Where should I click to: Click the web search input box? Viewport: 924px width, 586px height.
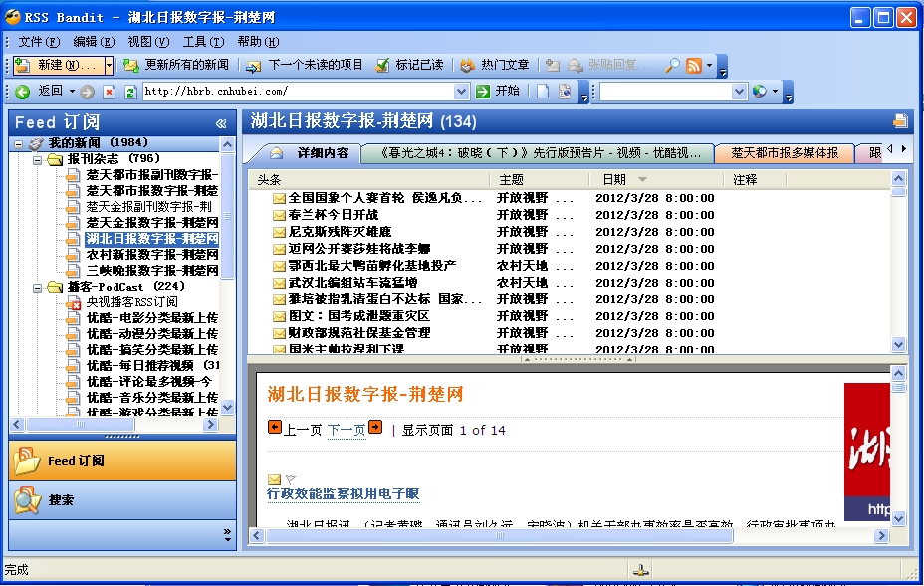pos(665,92)
